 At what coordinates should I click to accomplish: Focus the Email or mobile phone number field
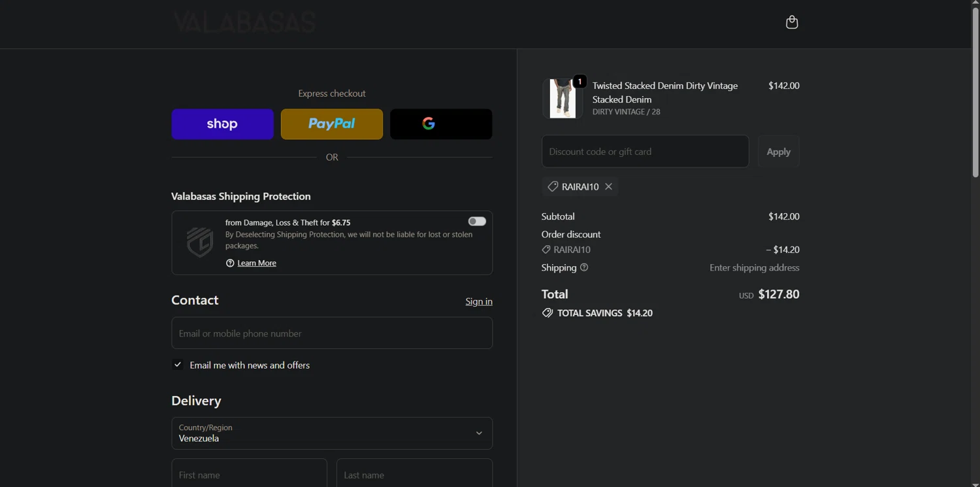coord(332,333)
